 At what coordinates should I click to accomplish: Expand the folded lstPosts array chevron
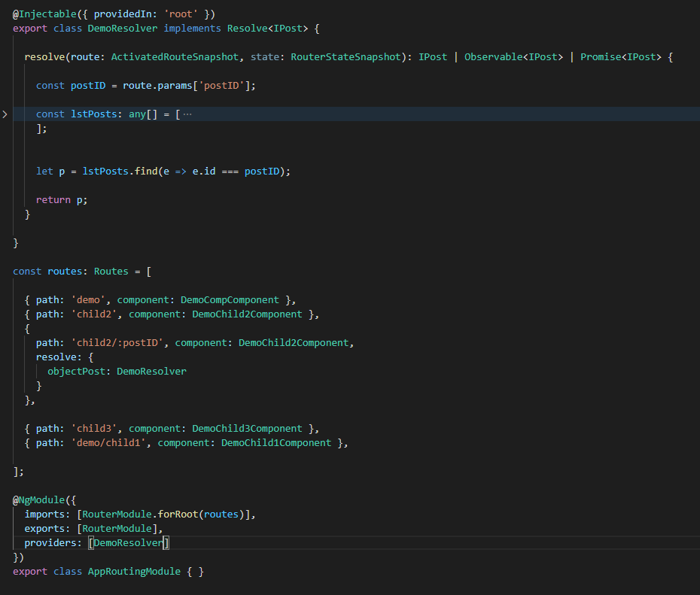point(5,114)
